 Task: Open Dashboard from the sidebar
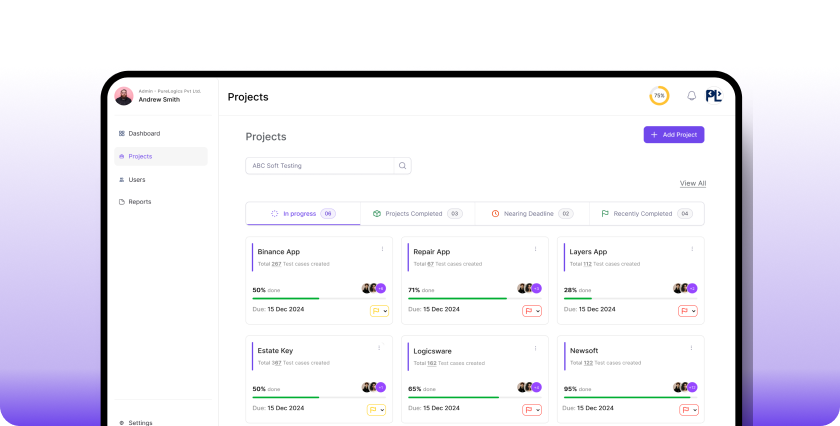pyautogui.click(x=143, y=133)
